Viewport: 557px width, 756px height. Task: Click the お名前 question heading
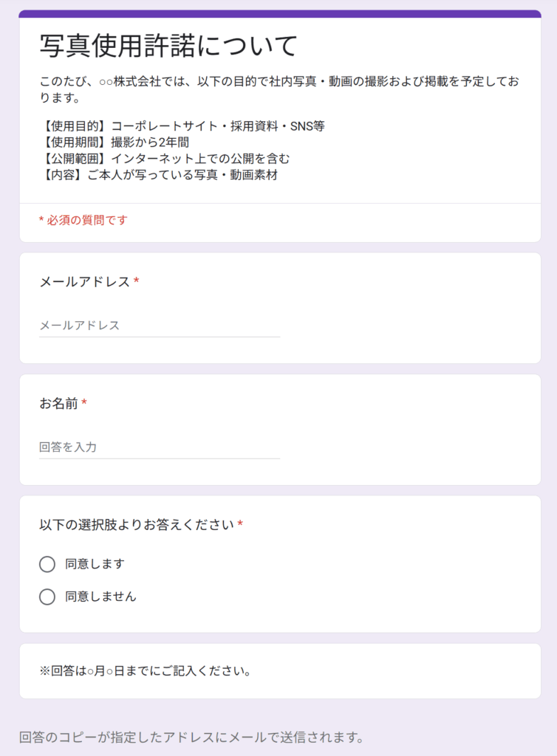[x=58, y=404]
